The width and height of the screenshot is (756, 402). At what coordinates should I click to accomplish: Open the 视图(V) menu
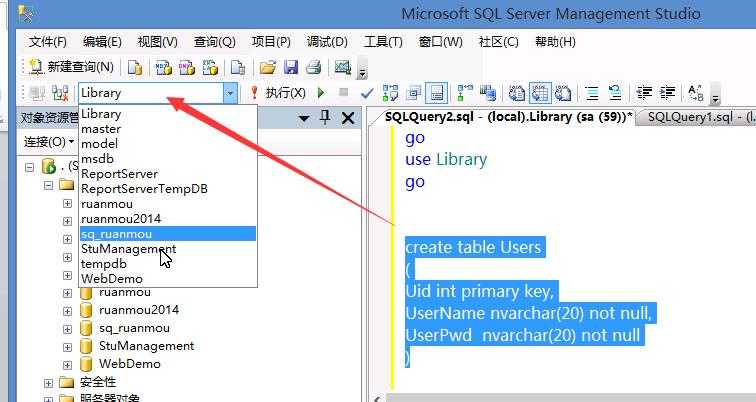[158, 42]
